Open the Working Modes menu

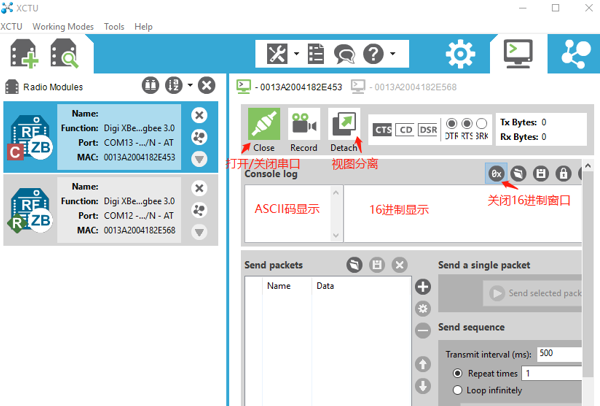(63, 26)
